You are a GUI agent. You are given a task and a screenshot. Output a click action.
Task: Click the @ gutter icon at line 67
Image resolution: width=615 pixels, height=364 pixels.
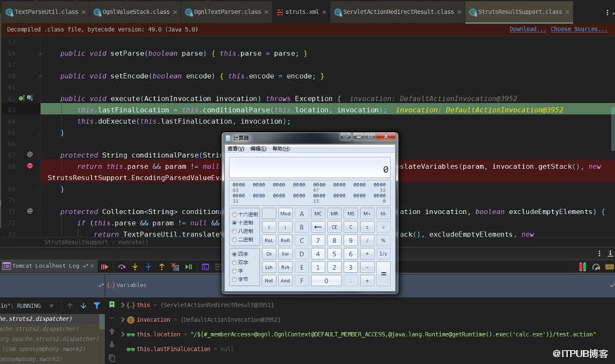30,155
